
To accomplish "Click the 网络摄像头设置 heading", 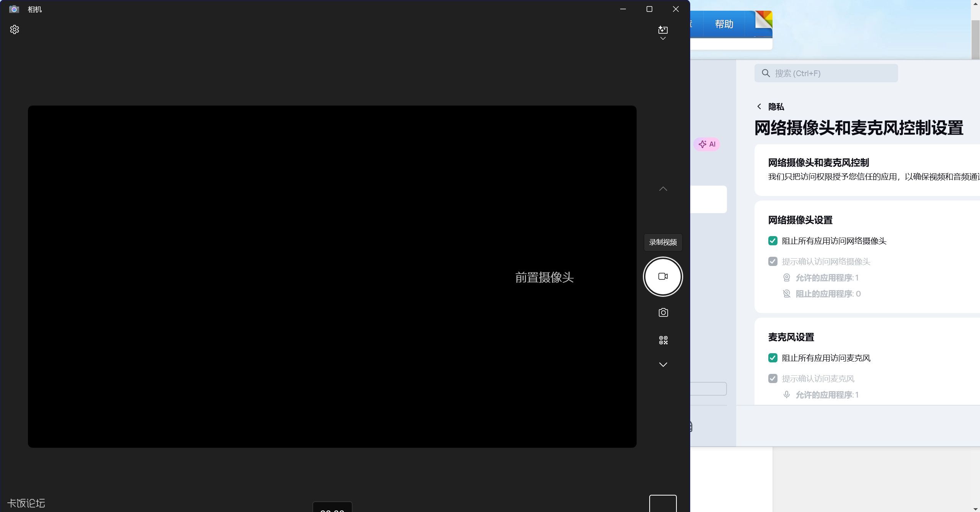I will tap(800, 220).
